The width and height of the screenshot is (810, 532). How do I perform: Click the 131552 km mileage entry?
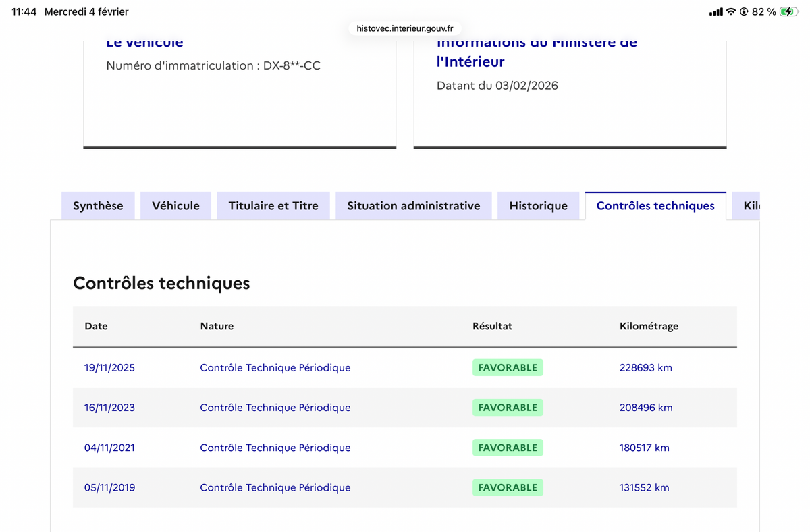(x=644, y=487)
